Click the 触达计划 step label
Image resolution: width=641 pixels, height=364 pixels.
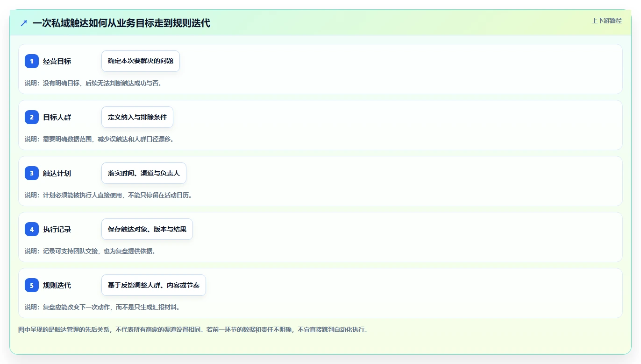pyautogui.click(x=57, y=173)
